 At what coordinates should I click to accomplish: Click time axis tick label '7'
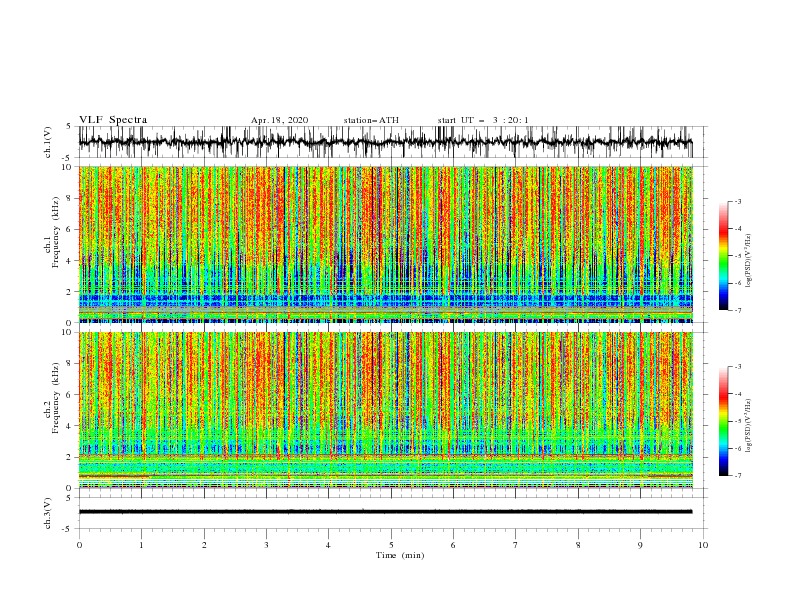(516, 545)
